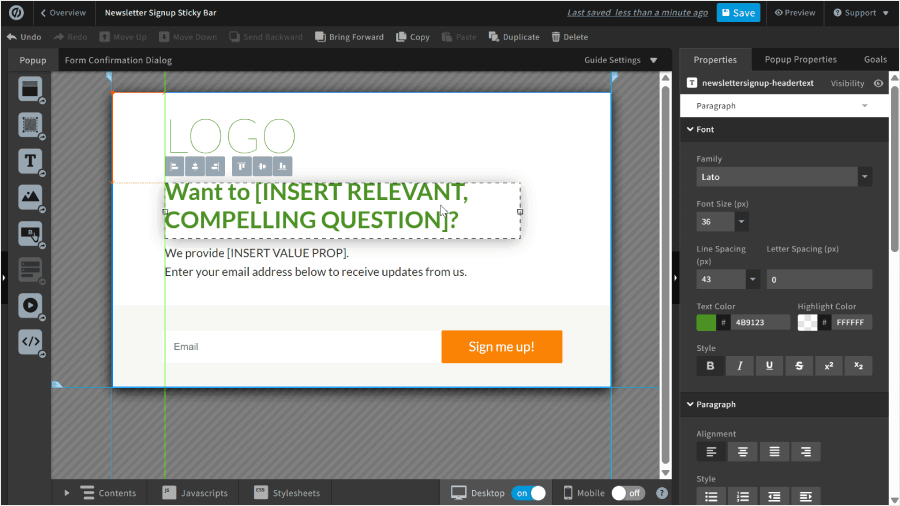This screenshot has height=506, width=900.
Task: Open the Paragraph style dropdown
Action: [784, 106]
